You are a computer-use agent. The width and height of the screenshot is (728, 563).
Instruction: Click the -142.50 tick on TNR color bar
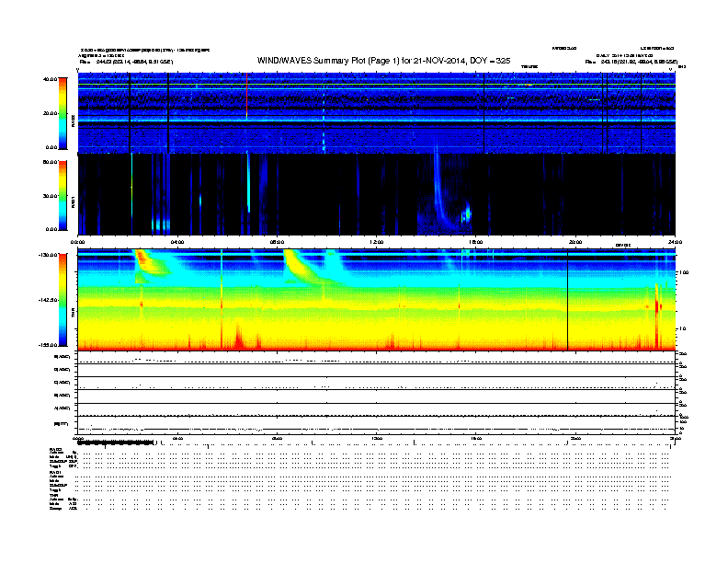point(48,300)
